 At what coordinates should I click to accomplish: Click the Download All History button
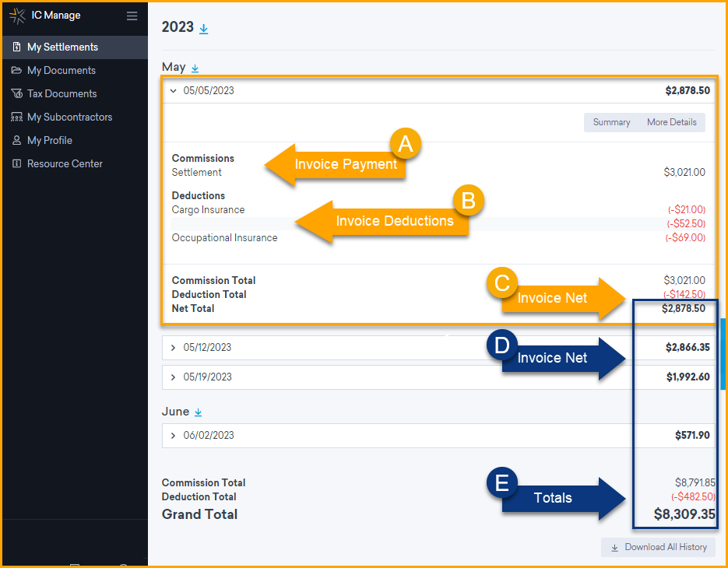(658, 547)
